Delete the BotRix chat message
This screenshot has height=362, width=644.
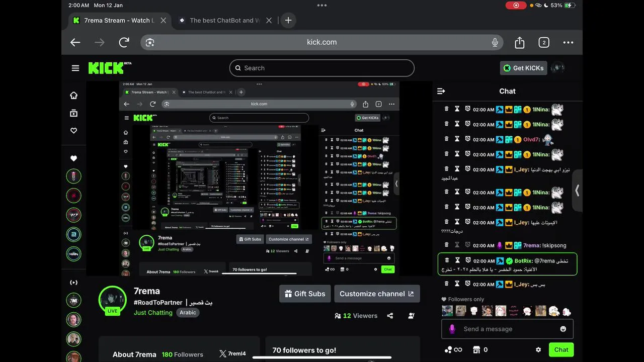[446, 260]
